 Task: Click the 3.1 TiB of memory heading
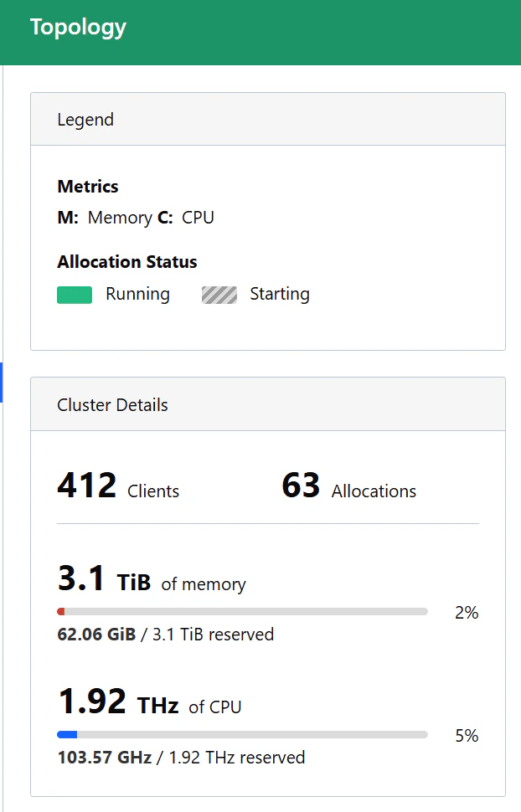pyautogui.click(x=152, y=578)
